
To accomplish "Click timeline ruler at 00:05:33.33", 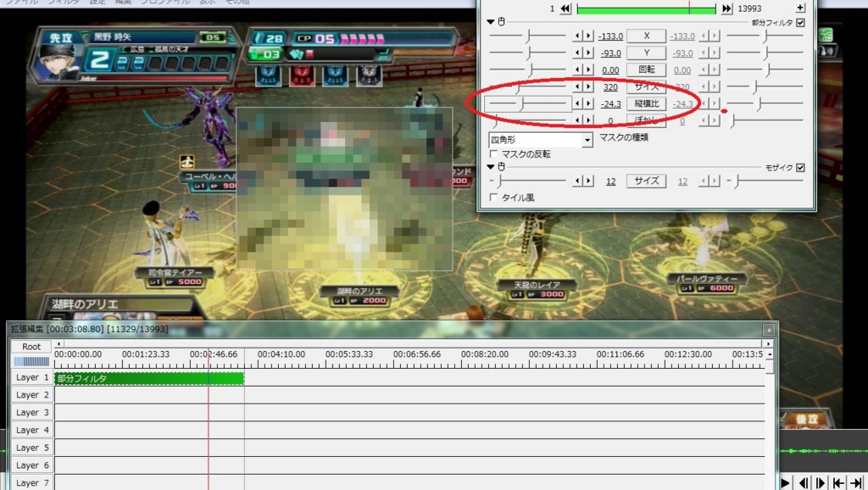I will pyautogui.click(x=348, y=354).
